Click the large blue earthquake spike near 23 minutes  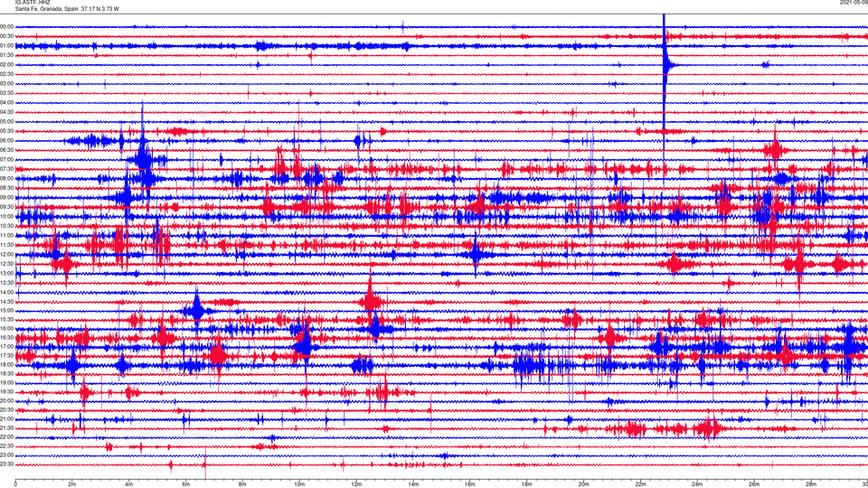point(665,65)
